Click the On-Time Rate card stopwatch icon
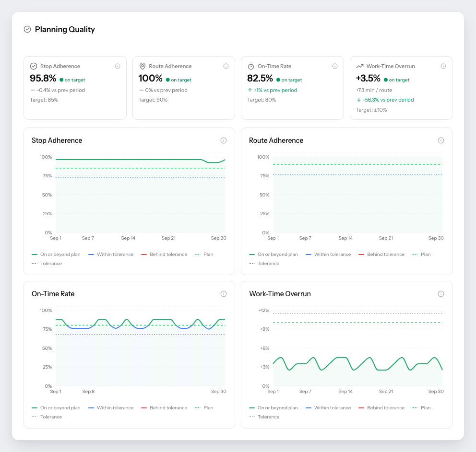This screenshot has width=476, height=452. [251, 66]
